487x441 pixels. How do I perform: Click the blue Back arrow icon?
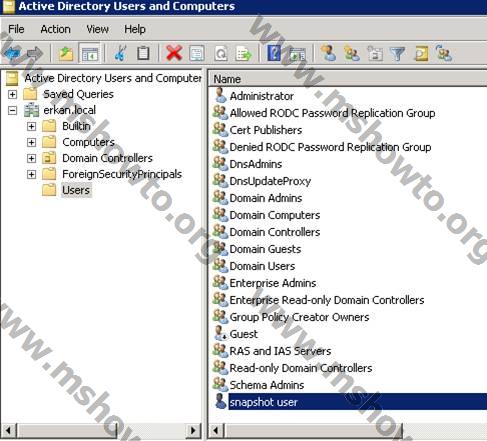(x=12, y=53)
